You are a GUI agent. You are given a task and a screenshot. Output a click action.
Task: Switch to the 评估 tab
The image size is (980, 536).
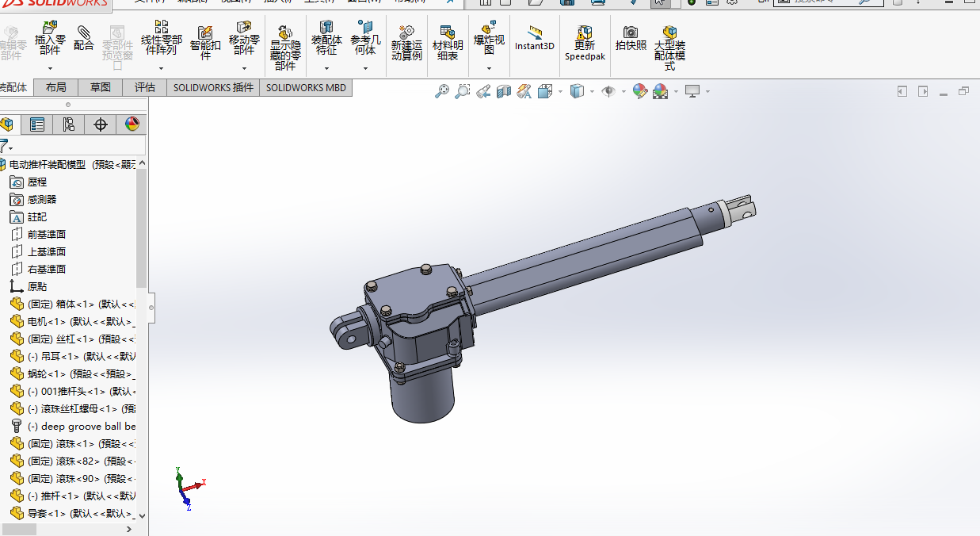click(145, 88)
